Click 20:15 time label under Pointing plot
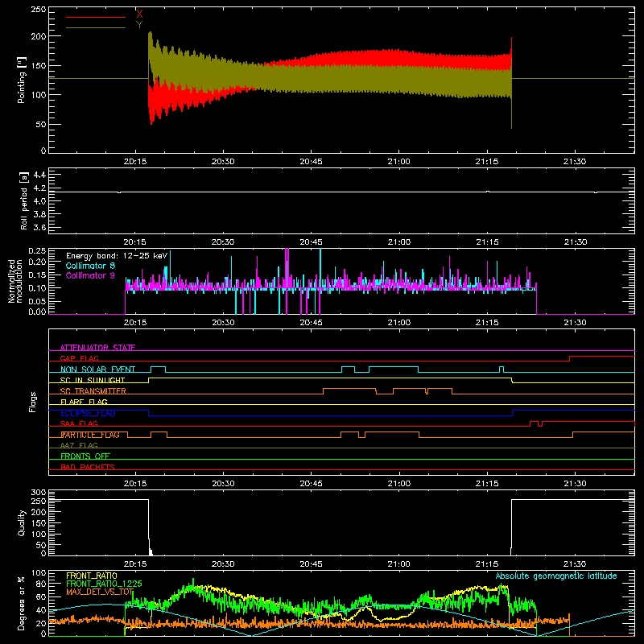Image resolution: width=644 pixels, height=644 pixels. pos(134,162)
